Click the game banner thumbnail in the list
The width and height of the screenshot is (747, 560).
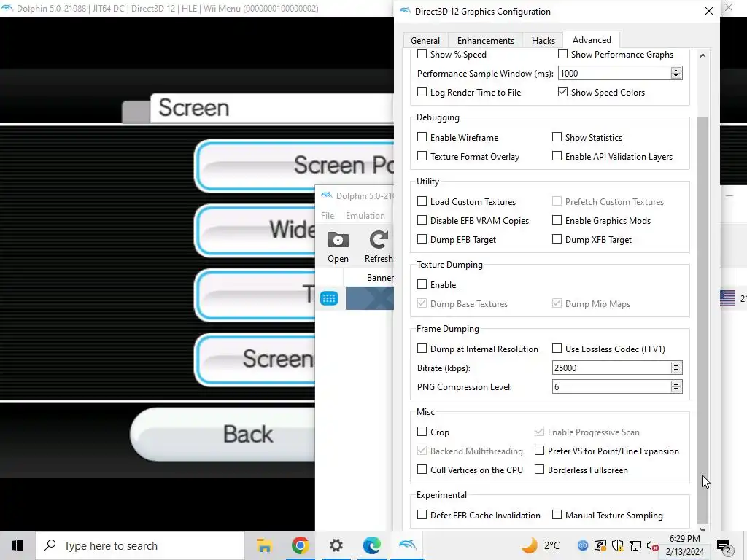pos(370,298)
